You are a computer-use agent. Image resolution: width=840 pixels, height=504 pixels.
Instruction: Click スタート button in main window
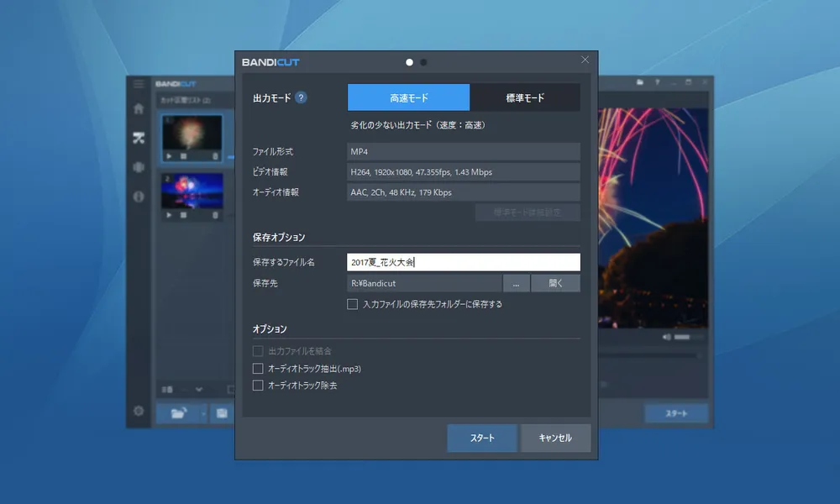[676, 413]
